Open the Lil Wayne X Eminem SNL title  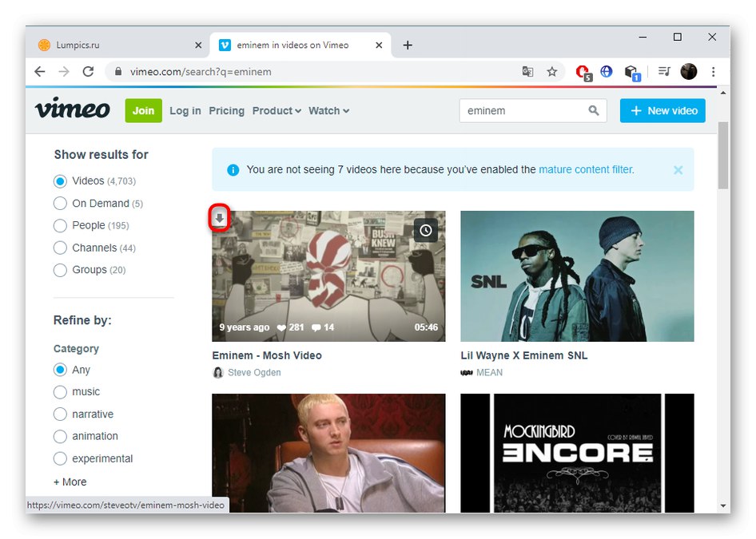[524, 355]
